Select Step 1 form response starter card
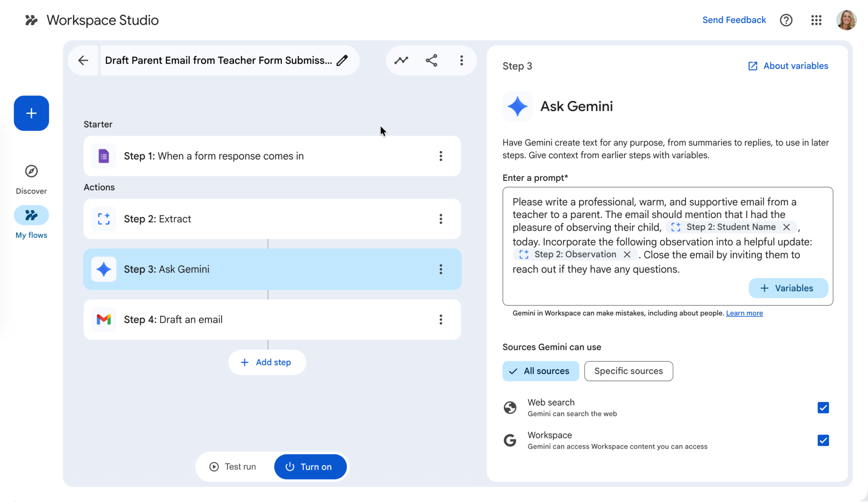This screenshot has height=502, width=868. (x=272, y=156)
